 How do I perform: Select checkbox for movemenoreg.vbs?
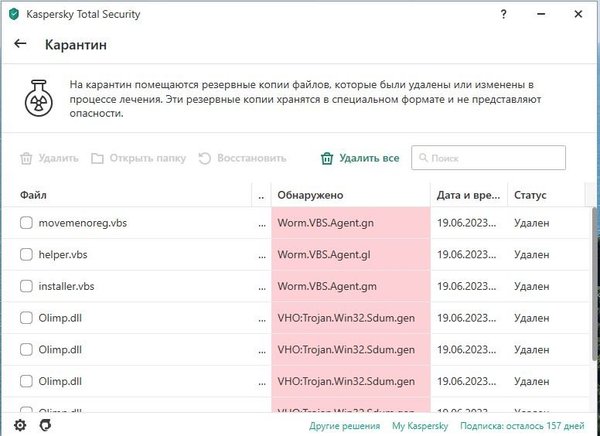click(x=27, y=222)
